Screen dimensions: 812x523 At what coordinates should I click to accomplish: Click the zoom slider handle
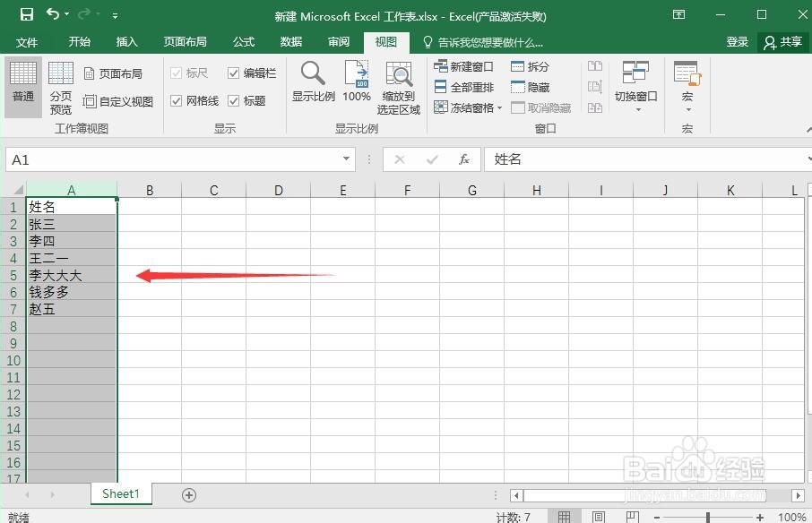click(x=707, y=516)
